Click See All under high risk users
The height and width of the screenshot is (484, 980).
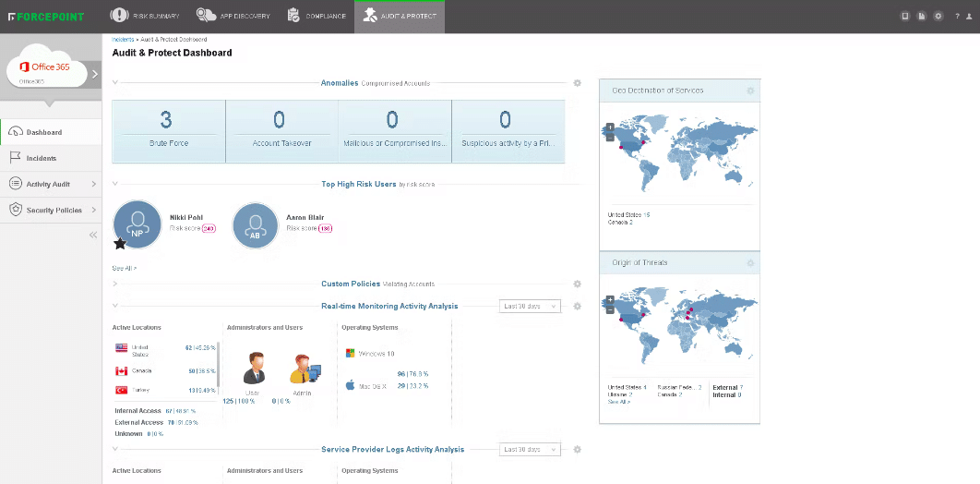click(x=124, y=268)
